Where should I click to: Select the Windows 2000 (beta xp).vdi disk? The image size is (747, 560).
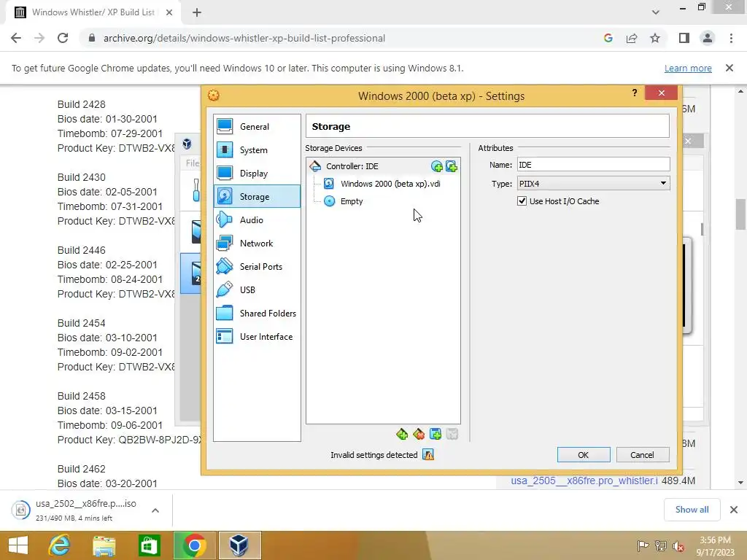coord(390,184)
